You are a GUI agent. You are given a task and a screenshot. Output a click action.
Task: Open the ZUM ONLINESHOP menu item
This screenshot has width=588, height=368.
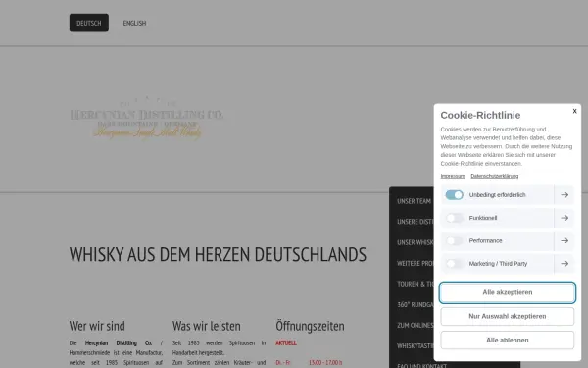point(416,325)
